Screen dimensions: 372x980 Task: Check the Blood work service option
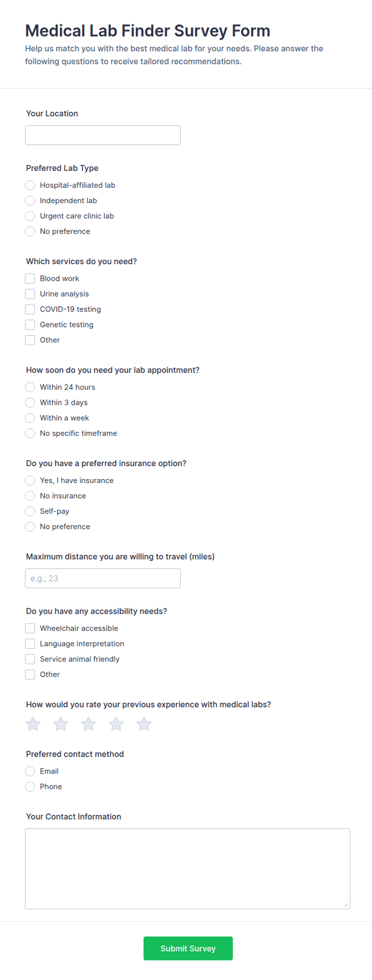(x=30, y=279)
